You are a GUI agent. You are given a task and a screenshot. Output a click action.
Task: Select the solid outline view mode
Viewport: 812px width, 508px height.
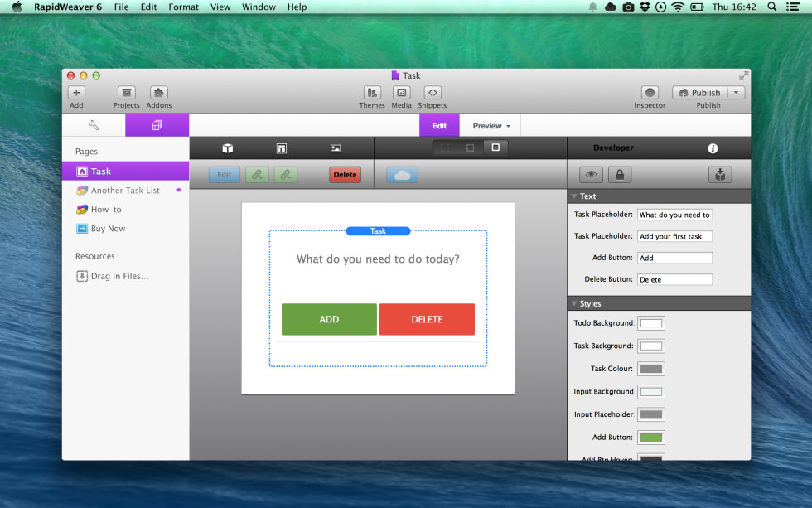pyautogui.click(x=495, y=148)
